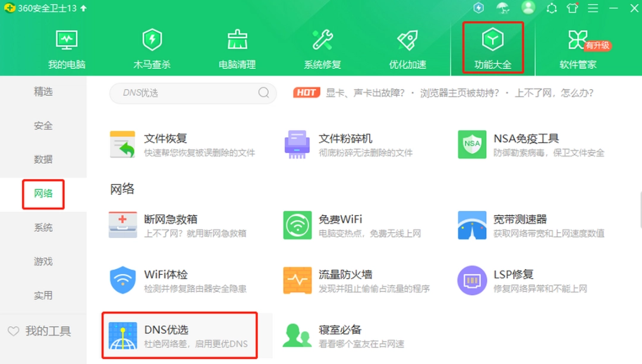Select 网络 category in sidebar

tap(43, 194)
